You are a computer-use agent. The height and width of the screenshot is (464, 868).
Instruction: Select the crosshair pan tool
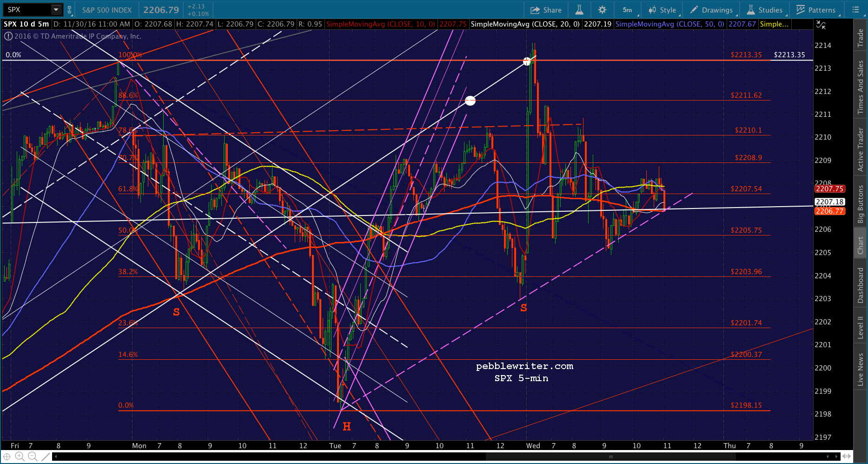[x=7, y=457]
